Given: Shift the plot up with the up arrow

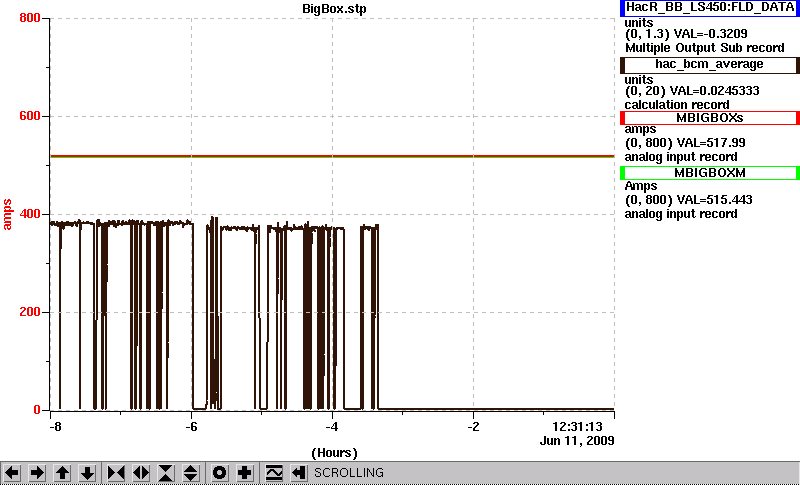Looking at the screenshot, I should [62, 473].
